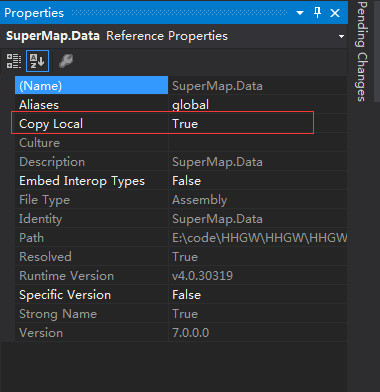Close the Properties panel
Screen dimensions: 380x392
pos(335,13)
